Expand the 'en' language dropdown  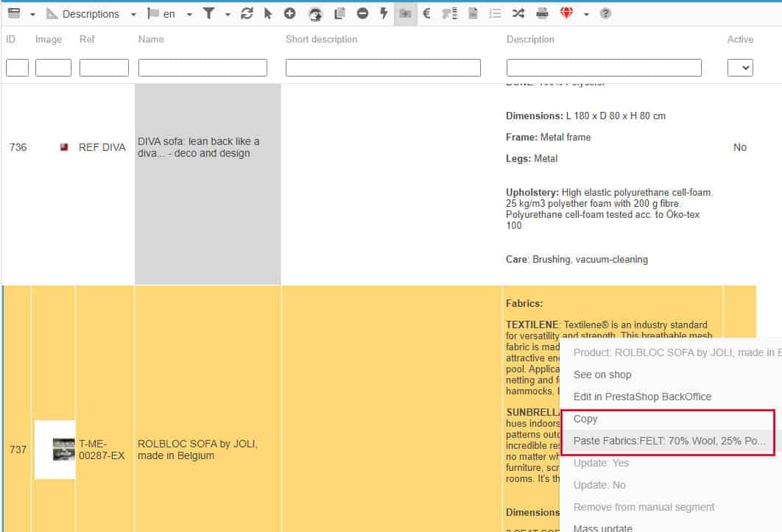[189, 14]
